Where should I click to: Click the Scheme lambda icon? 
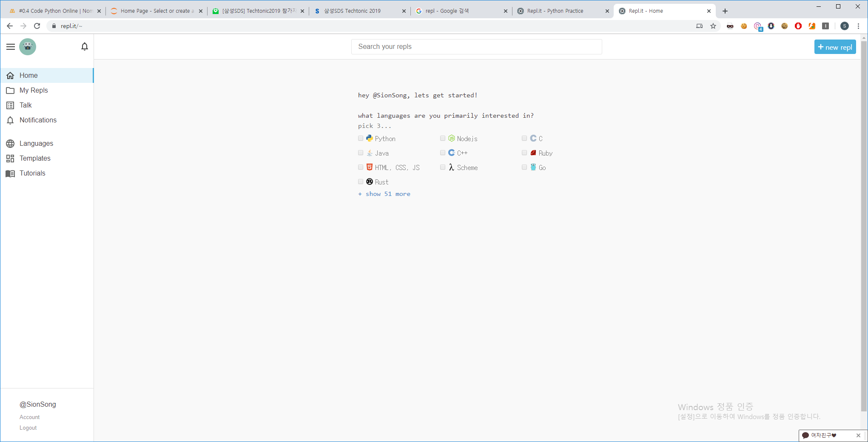[x=452, y=167]
